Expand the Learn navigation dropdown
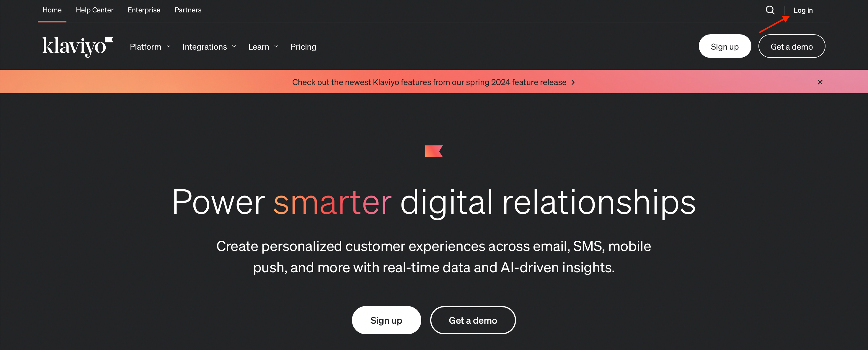Image resolution: width=868 pixels, height=350 pixels. [263, 46]
